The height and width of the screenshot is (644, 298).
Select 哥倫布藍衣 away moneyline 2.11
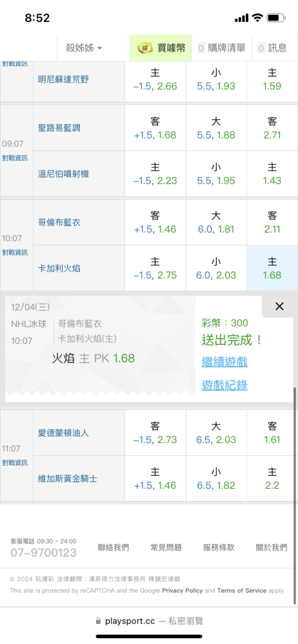[x=272, y=222]
